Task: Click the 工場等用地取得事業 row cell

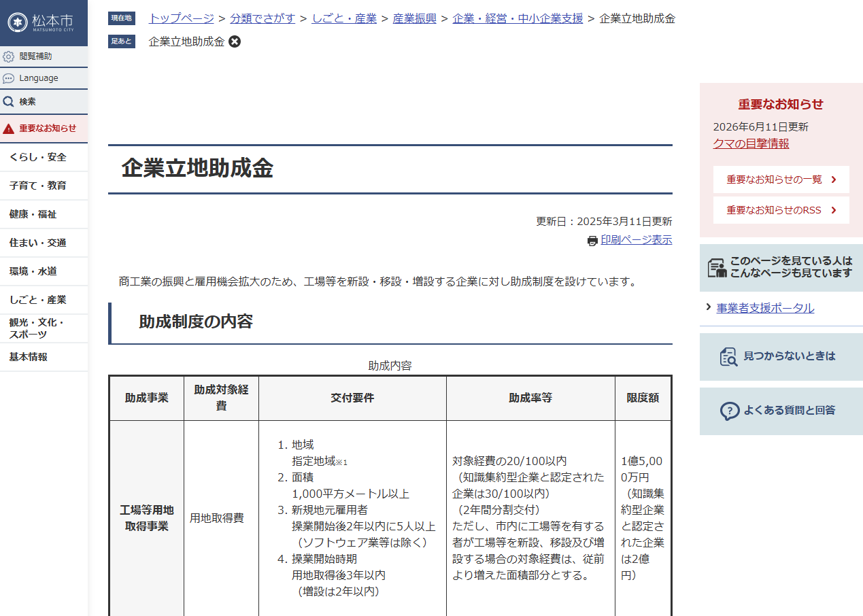Action: pos(146,518)
